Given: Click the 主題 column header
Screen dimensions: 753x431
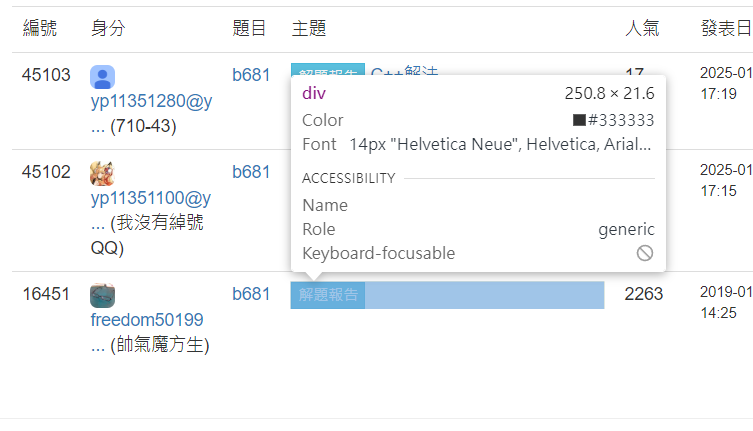Looking at the screenshot, I should (x=309, y=29).
